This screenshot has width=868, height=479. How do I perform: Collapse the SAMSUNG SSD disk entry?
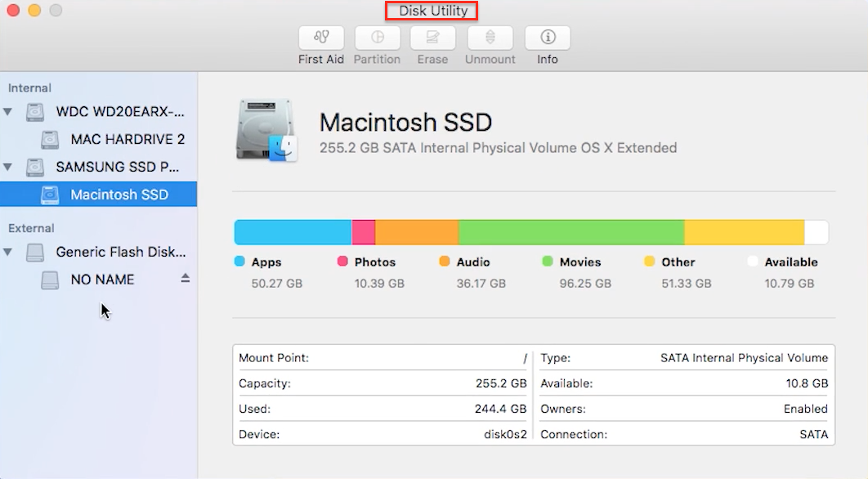pos(8,167)
